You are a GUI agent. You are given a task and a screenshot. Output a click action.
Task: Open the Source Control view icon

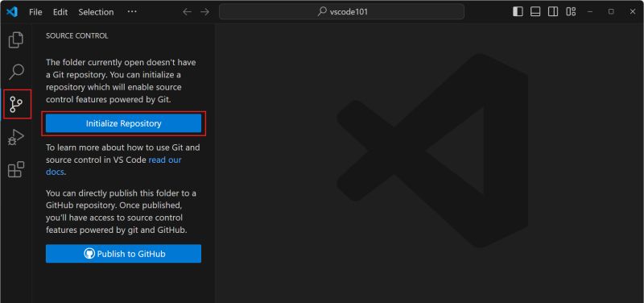(16, 105)
